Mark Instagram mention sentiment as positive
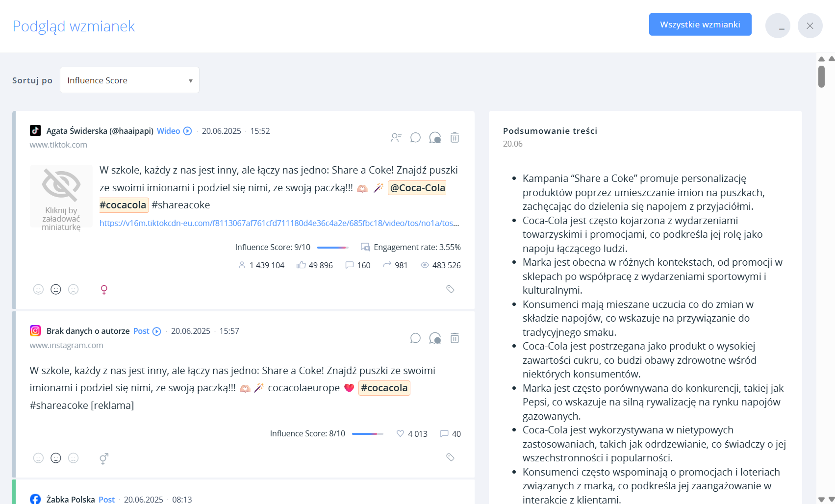The image size is (835, 504). point(39,458)
